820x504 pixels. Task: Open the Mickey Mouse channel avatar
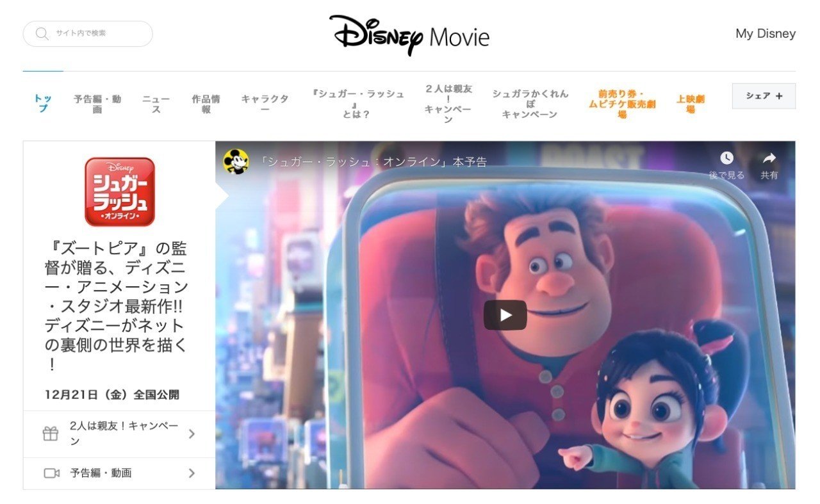click(236, 161)
